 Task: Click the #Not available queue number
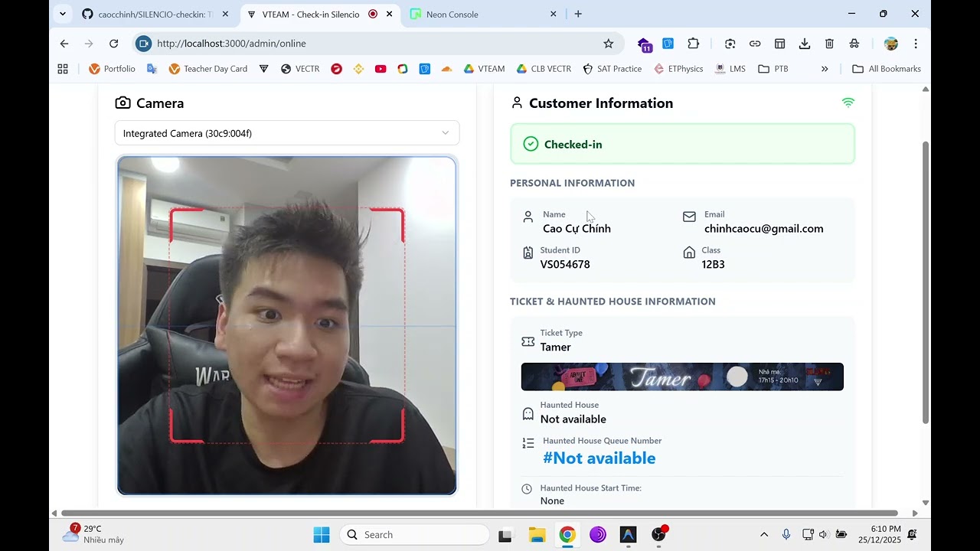(599, 458)
